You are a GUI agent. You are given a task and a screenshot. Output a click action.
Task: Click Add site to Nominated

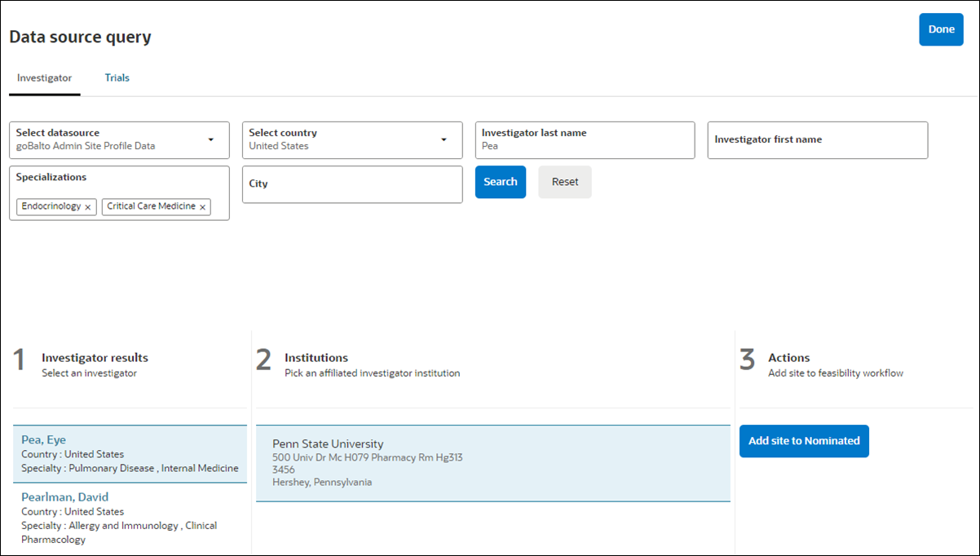(804, 441)
